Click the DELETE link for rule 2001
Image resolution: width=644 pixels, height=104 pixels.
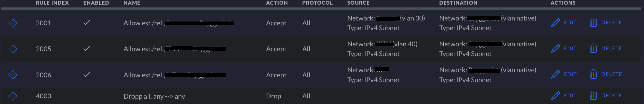[612, 23]
